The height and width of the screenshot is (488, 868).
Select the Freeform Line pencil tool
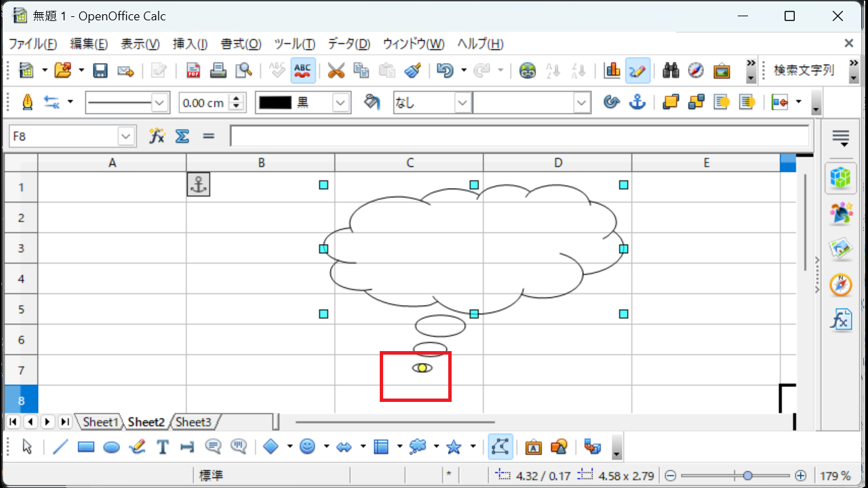pos(137,447)
